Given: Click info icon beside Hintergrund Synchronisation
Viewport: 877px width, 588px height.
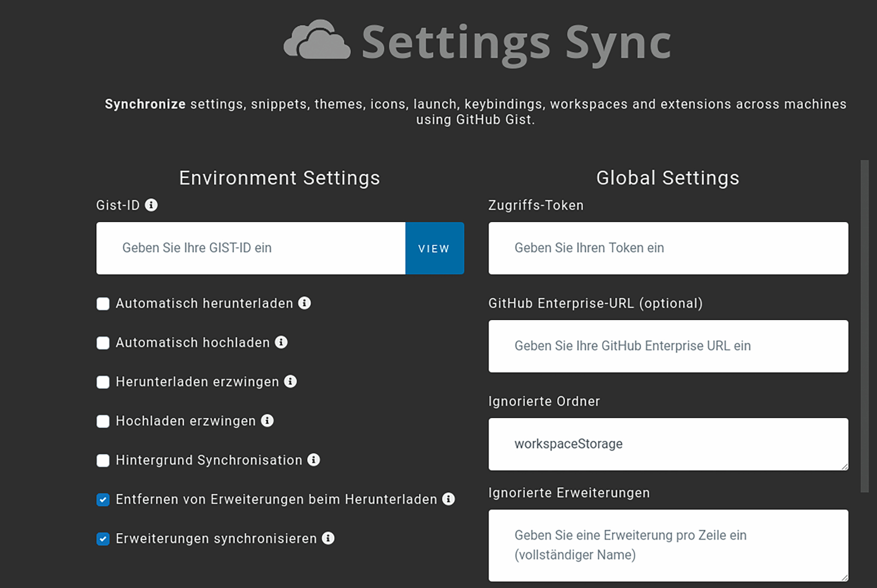Looking at the screenshot, I should click(x=313, y=460).
